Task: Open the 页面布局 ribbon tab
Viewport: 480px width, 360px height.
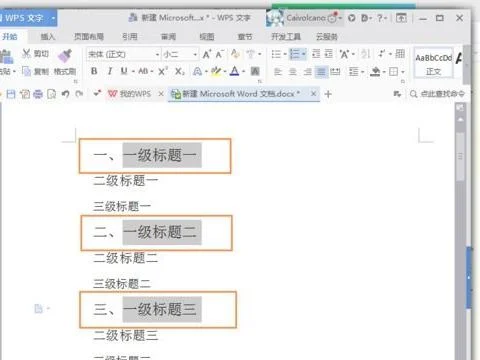Action: pos(89,37)
